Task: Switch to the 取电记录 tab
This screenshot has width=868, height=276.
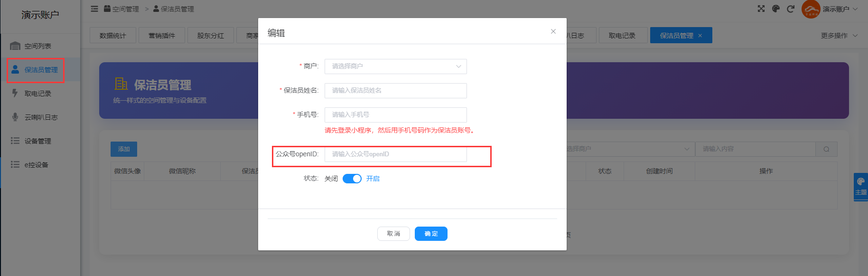Action: [622, 36]
